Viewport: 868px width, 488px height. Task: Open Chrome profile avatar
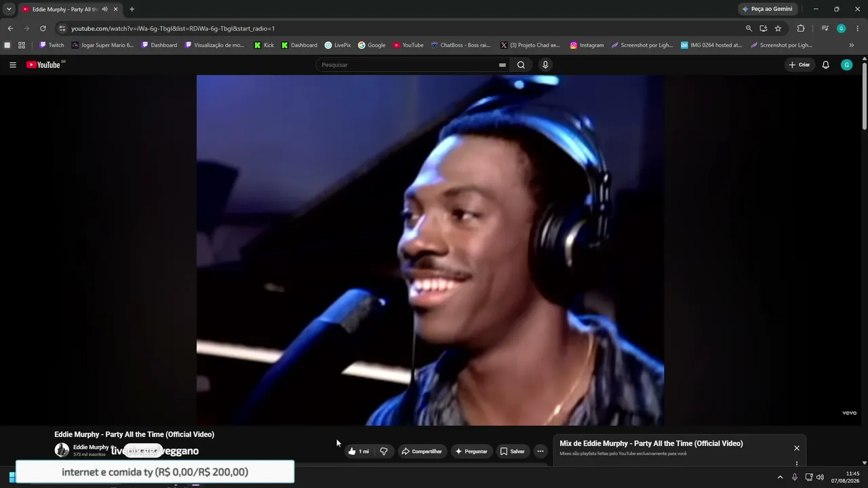click(x=842, y=28)
